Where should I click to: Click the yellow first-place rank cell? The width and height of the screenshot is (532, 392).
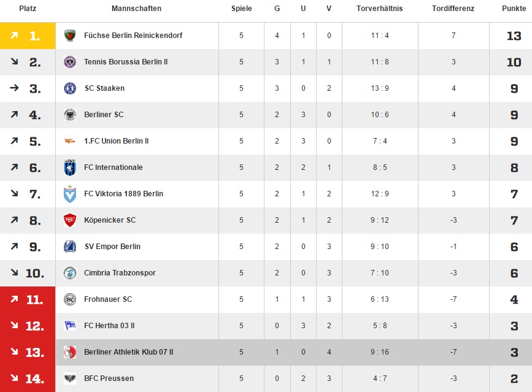pyautogui.click(x=28, y=36)
